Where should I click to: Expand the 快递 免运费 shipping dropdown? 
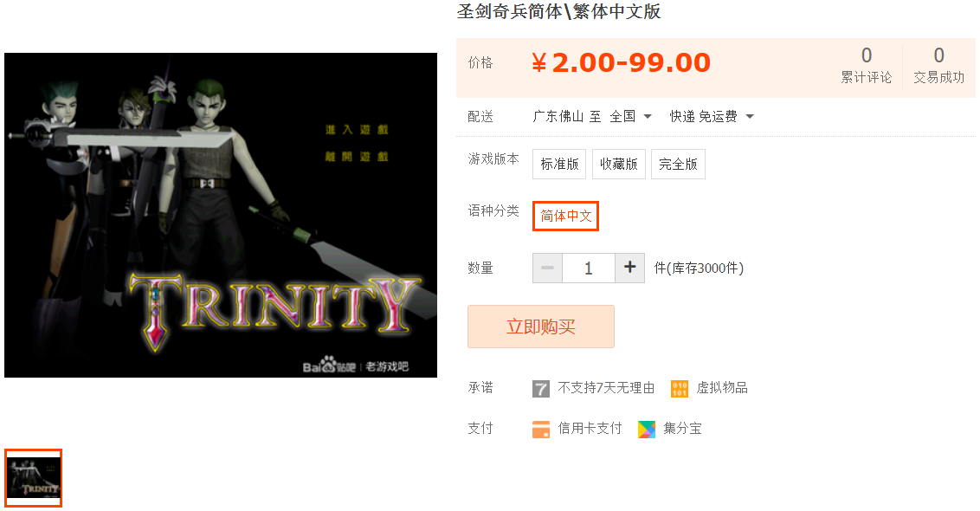coord(712,116)
